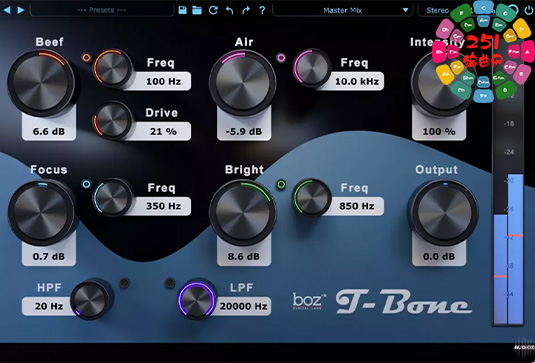Go to the previous preset arrow
Viewport: 535px width, 363px height.
pyautogui.click(x=7, y=10)
